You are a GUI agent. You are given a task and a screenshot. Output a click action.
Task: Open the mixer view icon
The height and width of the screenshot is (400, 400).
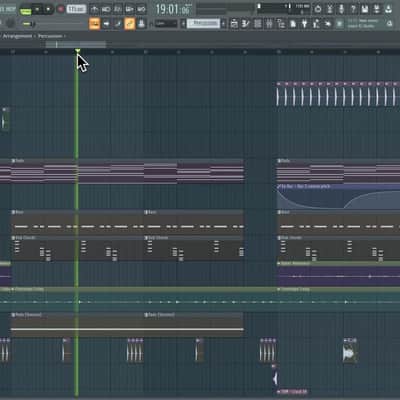(269, 24)
